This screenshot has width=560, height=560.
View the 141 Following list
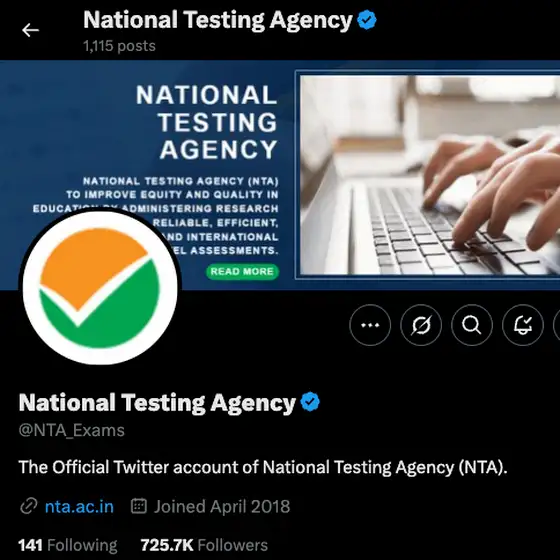[x=68, y=545]
